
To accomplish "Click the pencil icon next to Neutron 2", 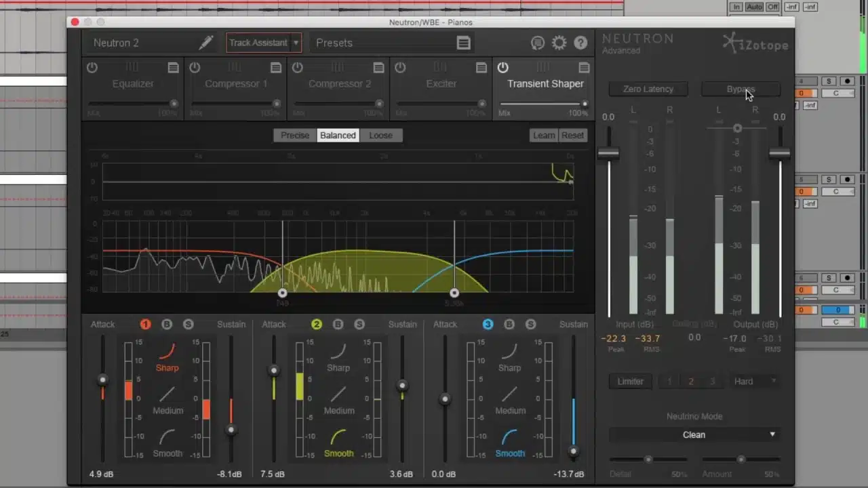I will click(205, 43).
